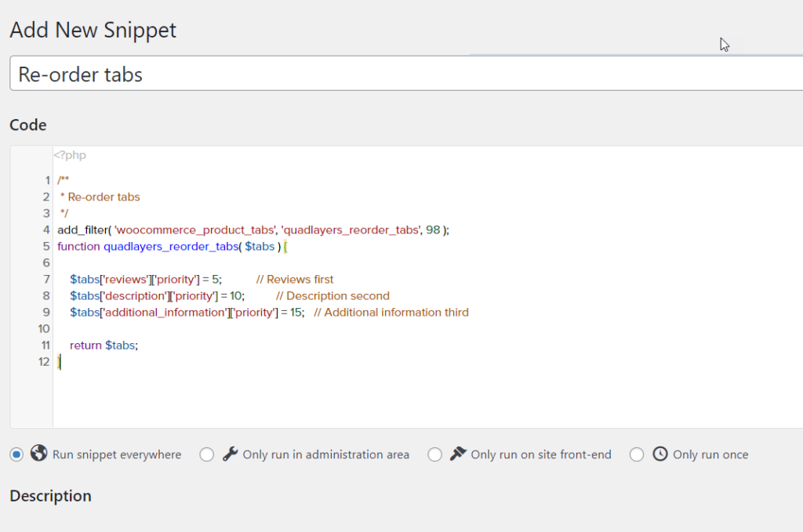
Task: Click the pin icon for site front-end
Action: pos(458,453)
